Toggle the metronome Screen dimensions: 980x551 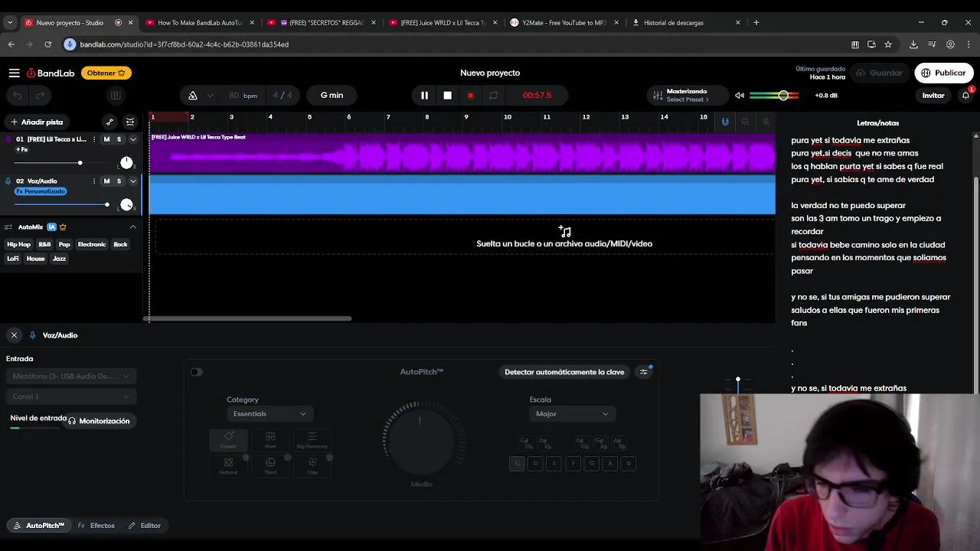pyautogui.click(x=193, y=96)
